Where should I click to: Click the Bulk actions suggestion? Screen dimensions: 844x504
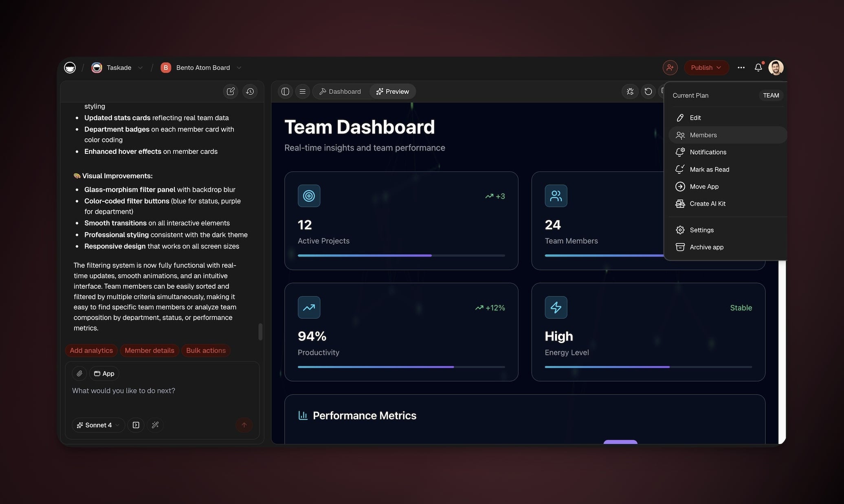coord(206,351)
